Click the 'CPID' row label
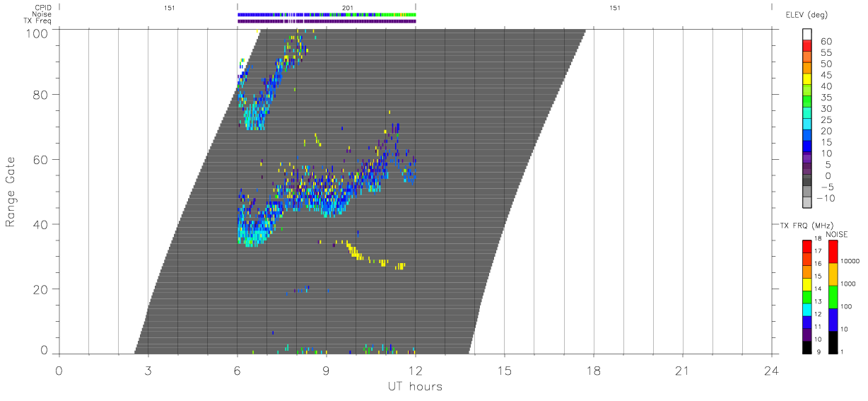The width and height of the screenshot is (868, 401). coord(42,8)
